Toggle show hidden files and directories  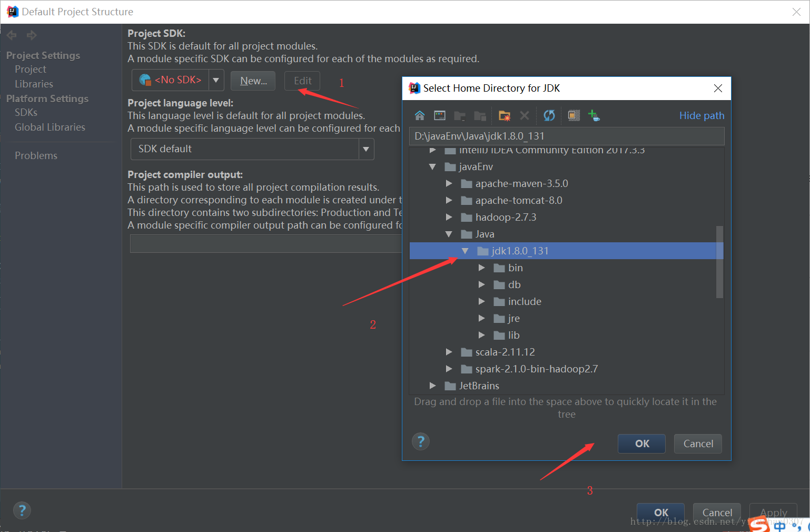[x=574, y=115]
